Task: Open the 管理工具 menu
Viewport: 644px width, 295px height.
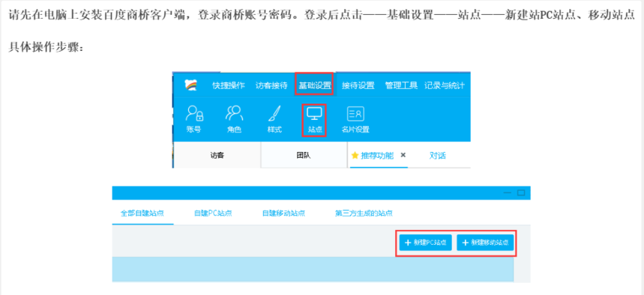Action: 401,85
